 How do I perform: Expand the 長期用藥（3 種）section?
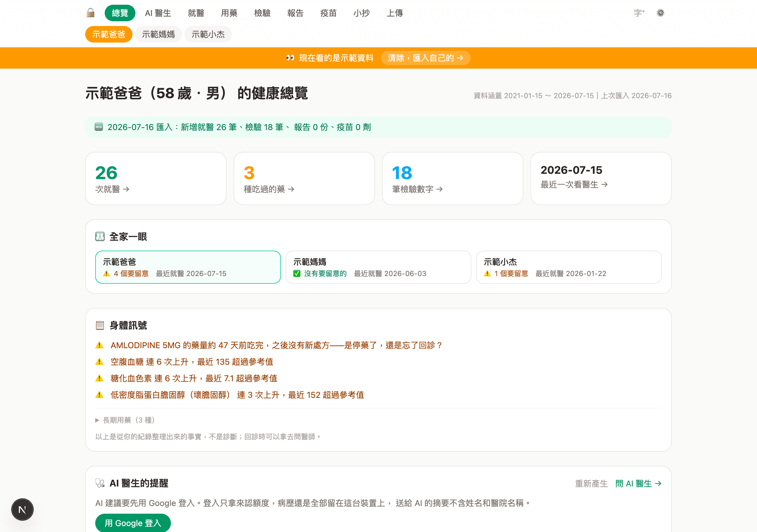125,420
